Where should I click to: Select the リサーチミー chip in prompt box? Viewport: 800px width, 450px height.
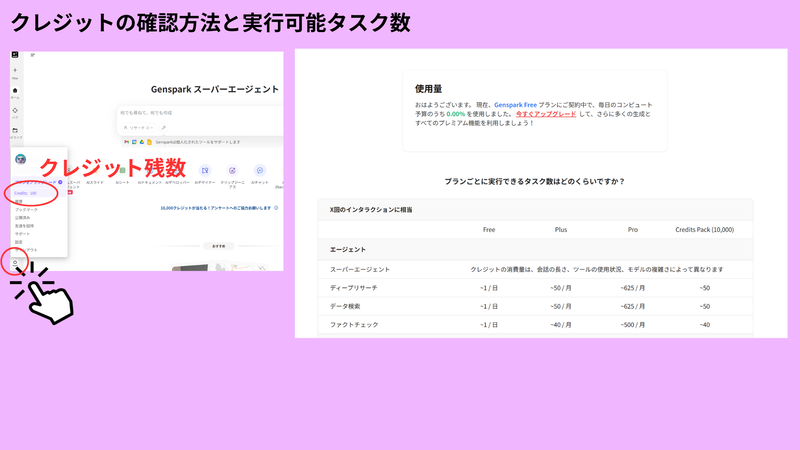pos(138,128)
